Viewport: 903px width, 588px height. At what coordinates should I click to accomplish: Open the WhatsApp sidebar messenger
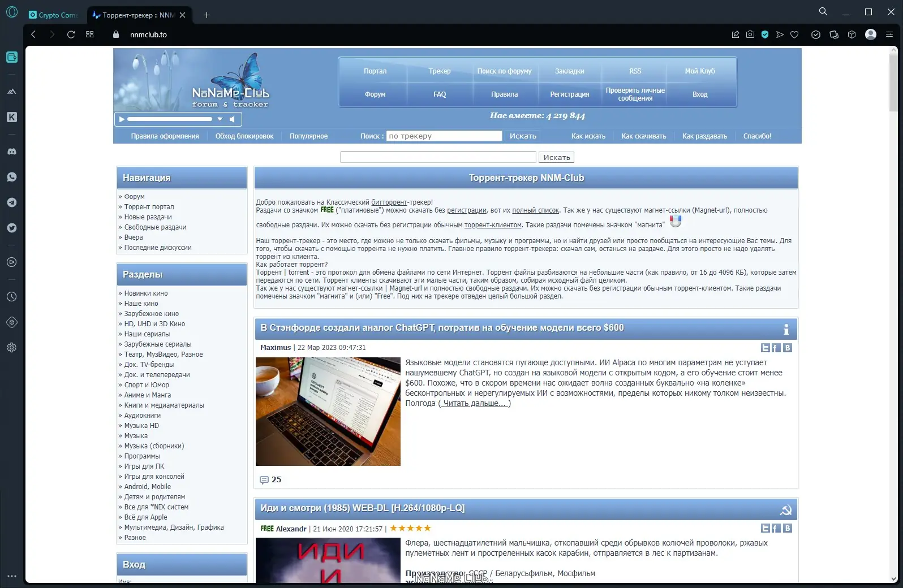click(11, 177)
